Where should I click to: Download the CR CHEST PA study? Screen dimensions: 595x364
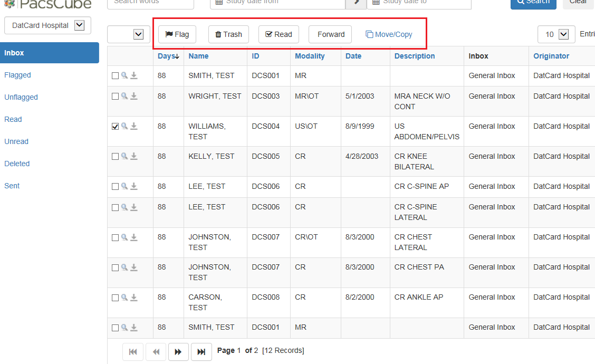click(134, 267)
